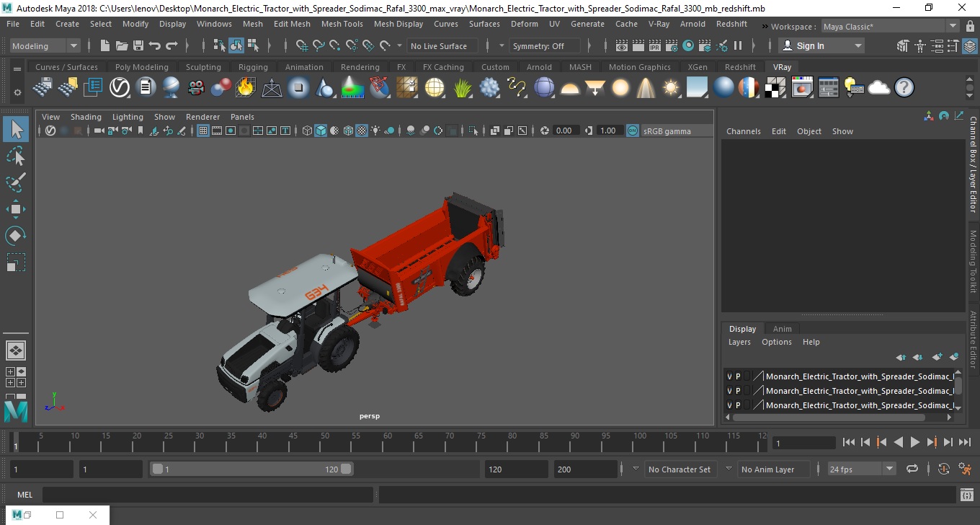
Task: Select the arrow Select tool
Action: (16, 130)
